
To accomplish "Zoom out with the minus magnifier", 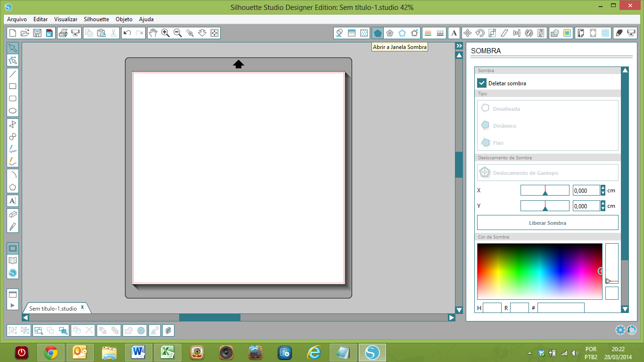I will coord(177,33).
